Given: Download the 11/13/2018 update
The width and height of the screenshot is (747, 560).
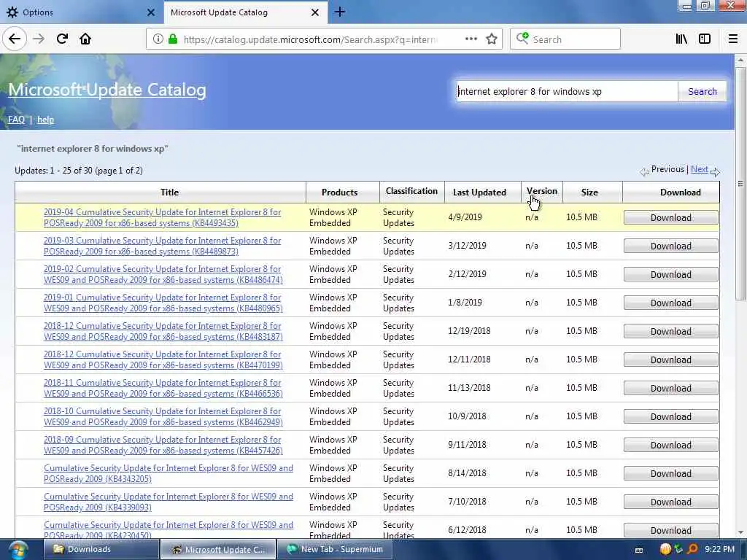Looking at the screenshot, I should (x=670, y=389).
